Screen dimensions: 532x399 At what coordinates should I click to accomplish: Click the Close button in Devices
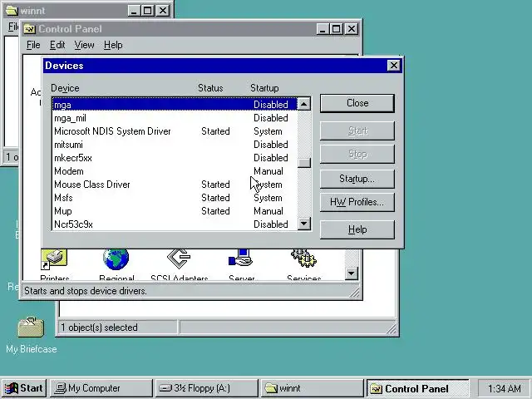pos(357,103)
